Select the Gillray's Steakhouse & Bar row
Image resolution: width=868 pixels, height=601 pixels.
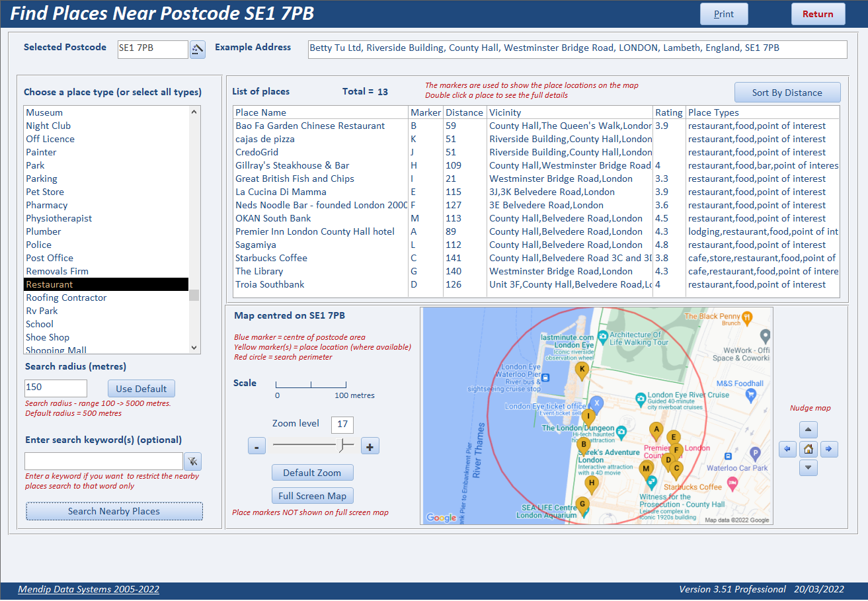(x=536, y=165)
